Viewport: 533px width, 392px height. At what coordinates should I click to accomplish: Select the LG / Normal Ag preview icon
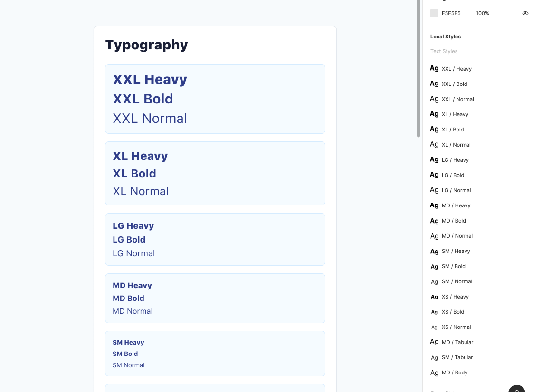434,190
